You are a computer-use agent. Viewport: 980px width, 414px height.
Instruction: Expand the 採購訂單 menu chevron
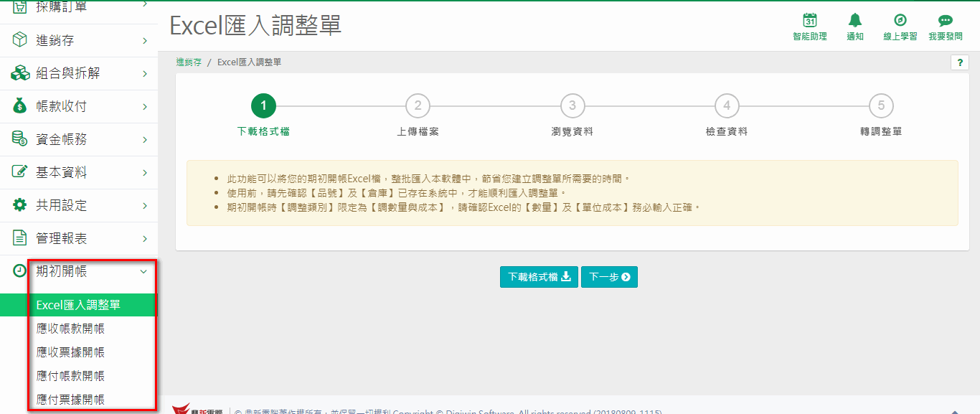click(145, 6)
